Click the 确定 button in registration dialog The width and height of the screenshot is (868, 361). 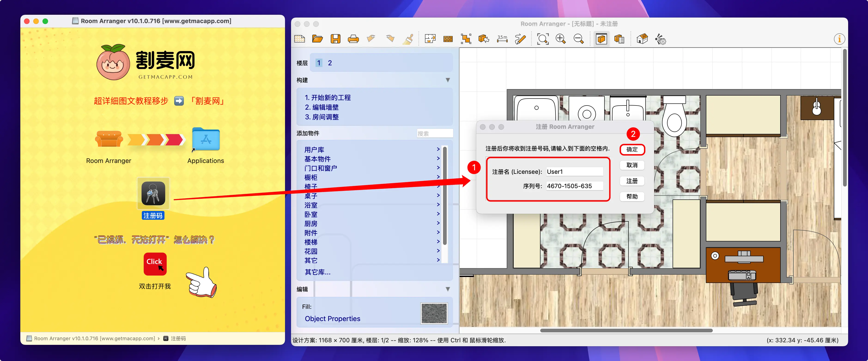632,150
